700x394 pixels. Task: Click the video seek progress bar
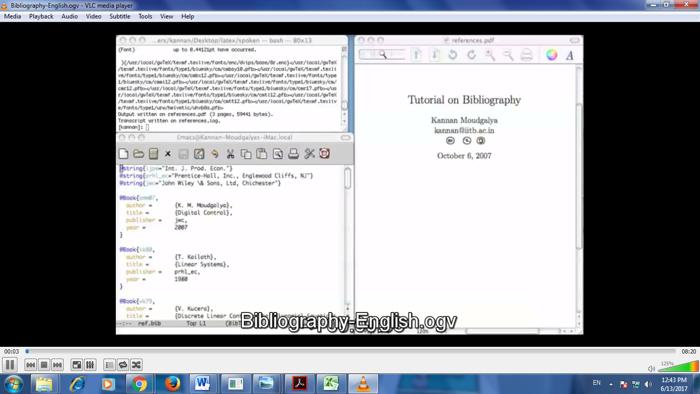tap(350, 352)
